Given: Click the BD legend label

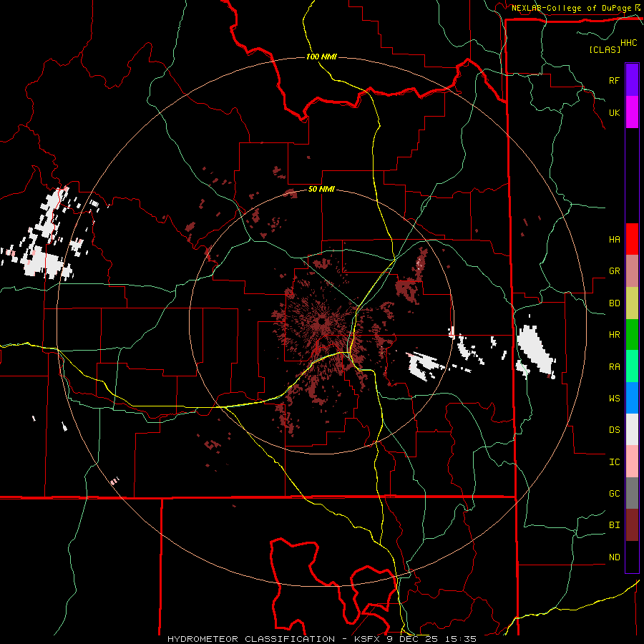Looking at the screenshot, I should pos(614,303).
